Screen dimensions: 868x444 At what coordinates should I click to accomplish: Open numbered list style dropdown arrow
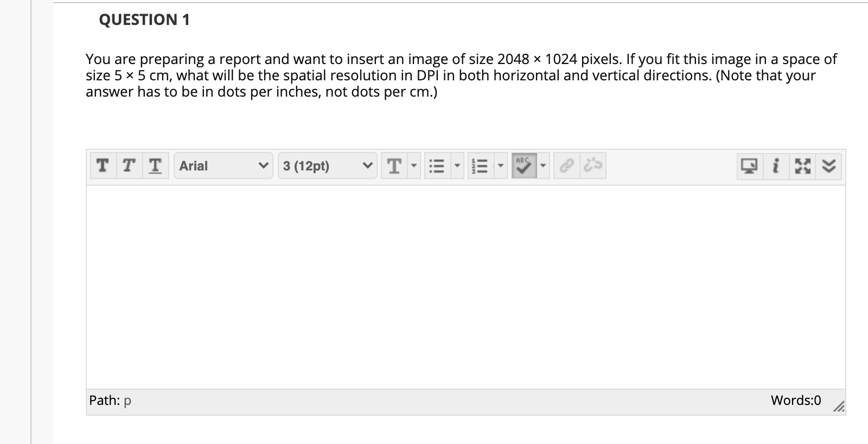coord(501,166)
